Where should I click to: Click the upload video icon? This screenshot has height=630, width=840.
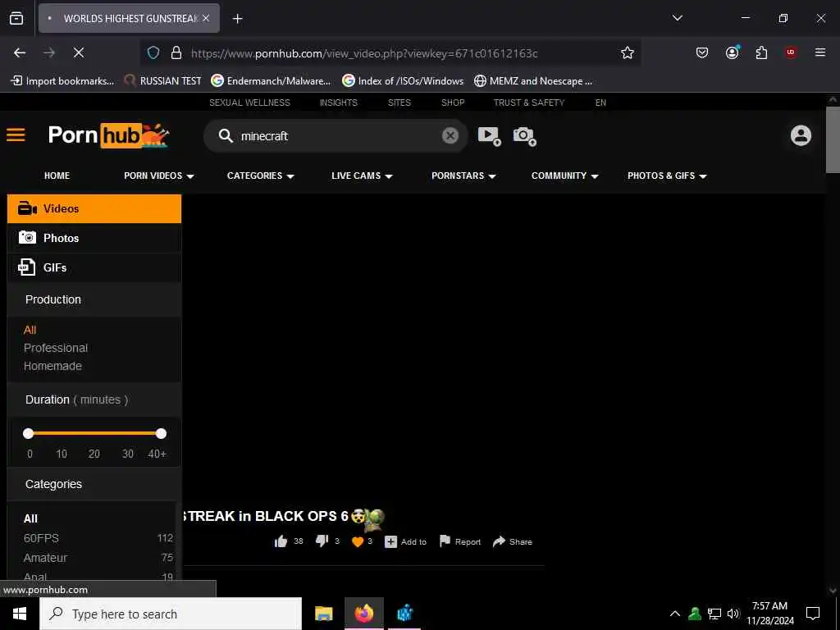point(489,136)
